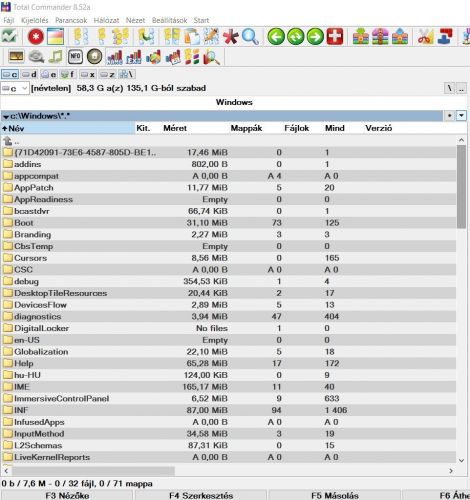Sort by the Név column header
Viewport: 470px width, 500px height.
click(x=68, y=128)
